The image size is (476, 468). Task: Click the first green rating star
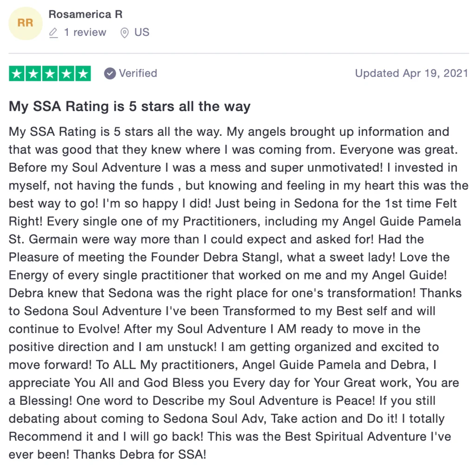pyautogui.click(x=17, y=74)
